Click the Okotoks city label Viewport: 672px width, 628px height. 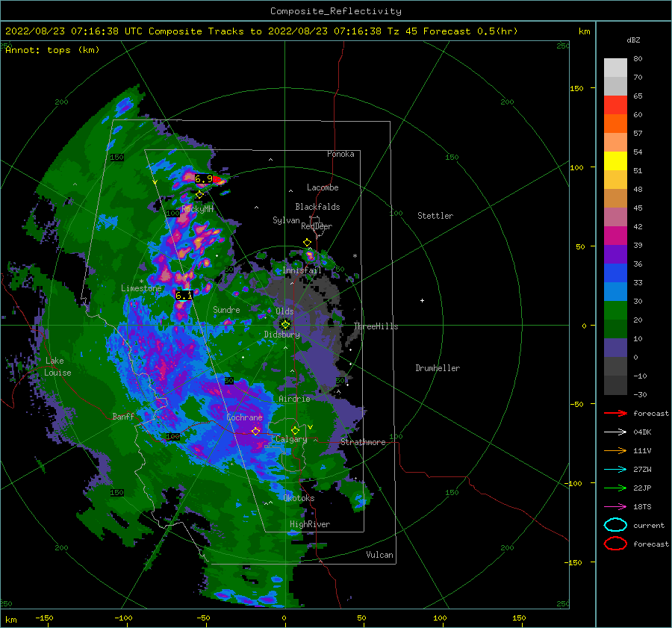click(299, 498)
